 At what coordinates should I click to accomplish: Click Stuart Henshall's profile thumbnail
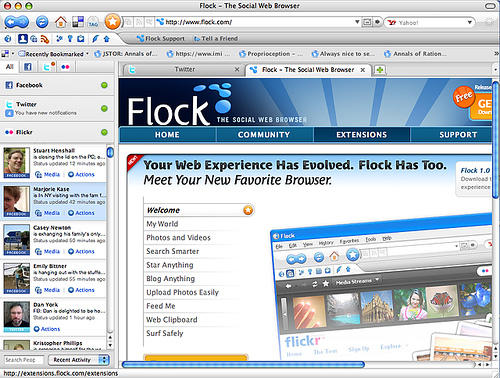point(17,163)
